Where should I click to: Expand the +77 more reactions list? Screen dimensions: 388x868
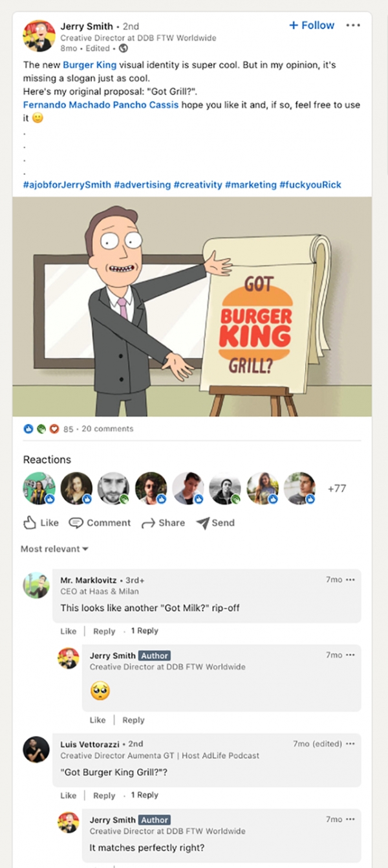click(337, 488)
